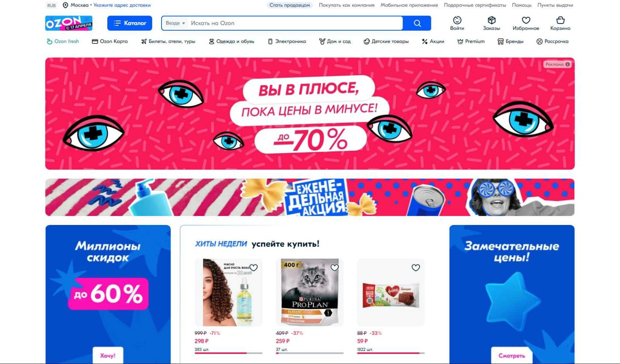The image size is (620, 364).
Task: Open the Ozon fresh menu item
Action: 63,41
